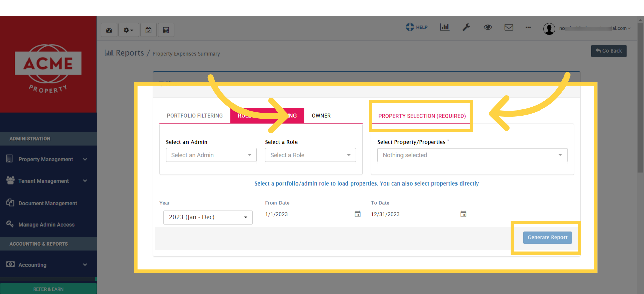This screenshot has height=294, width=644.
Task: Open the Year 2023 (Jan - Dec) dropdown
Action: (x=208, y=217)
